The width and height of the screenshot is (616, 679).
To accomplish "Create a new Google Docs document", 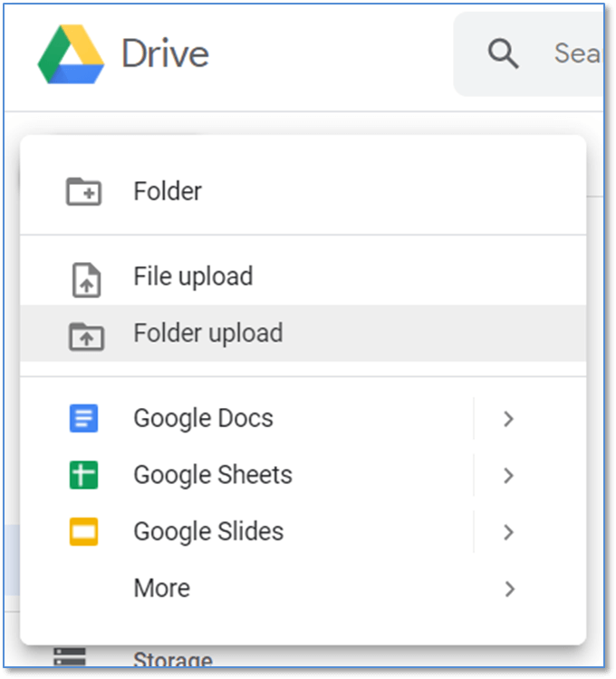I will coord(204,418).
